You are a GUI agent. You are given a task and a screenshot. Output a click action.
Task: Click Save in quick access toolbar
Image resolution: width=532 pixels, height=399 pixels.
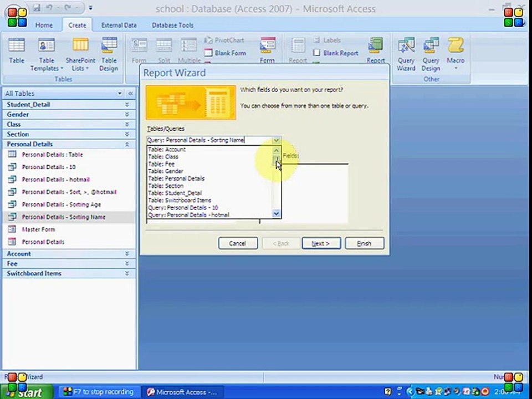[37, 7]
